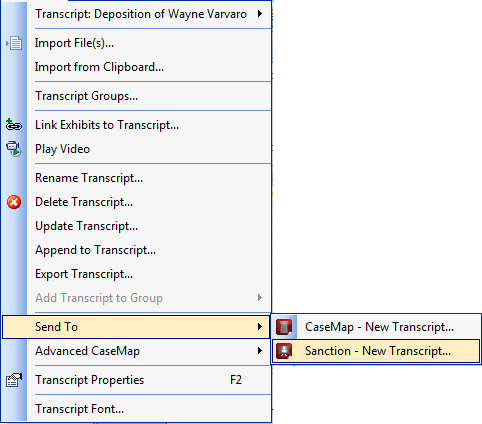Viewport: 482px width, 424px height.
Task: Click the Transcript Properties icon
Action: 14,380
